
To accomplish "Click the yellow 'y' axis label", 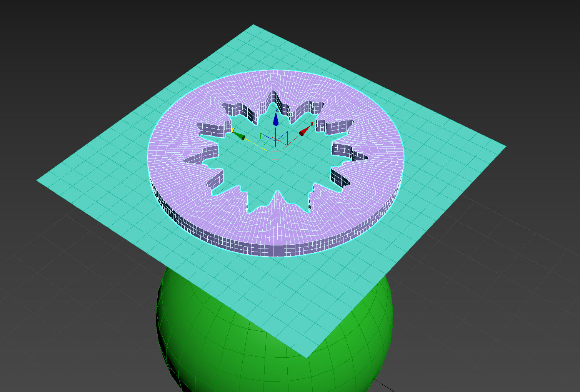I will 233,130.
